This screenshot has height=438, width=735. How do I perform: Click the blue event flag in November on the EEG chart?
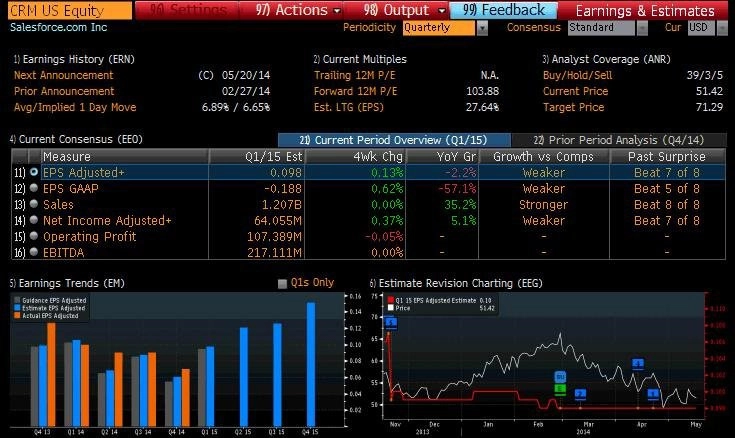point(391,323)
